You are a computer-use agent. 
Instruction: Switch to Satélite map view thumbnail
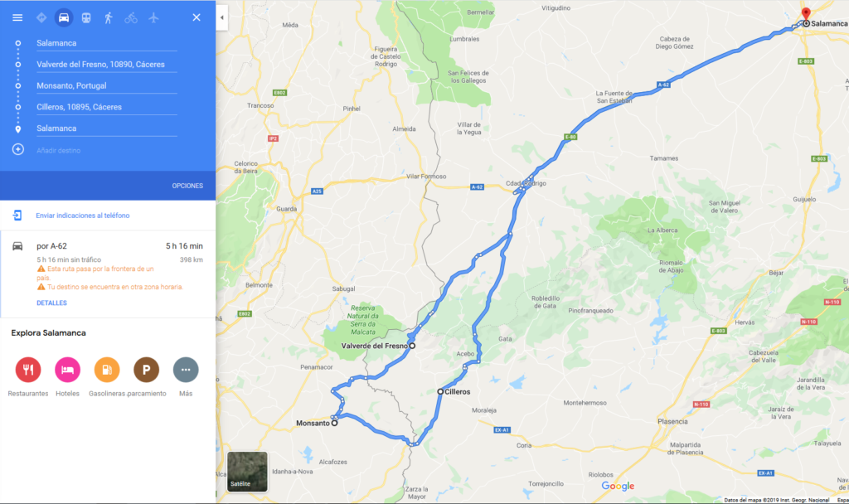[x=247, y=471]
